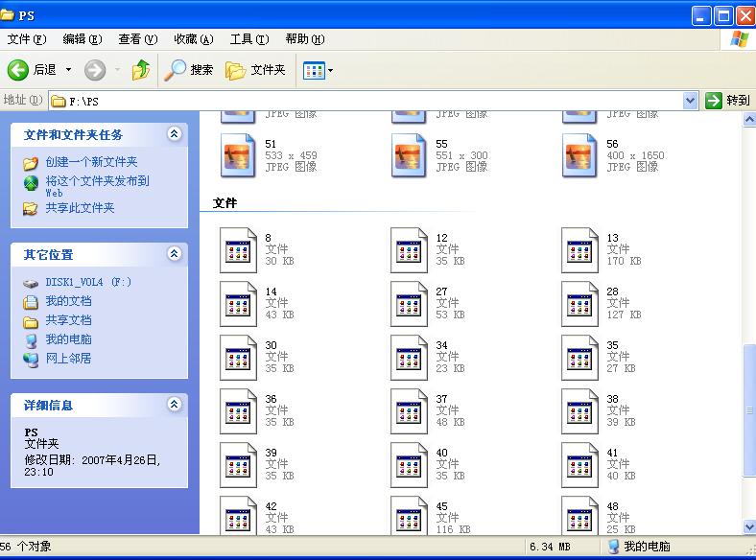Select file 36 icon
The image size is (756, 560).
pyautogui.click(x=238, y=411)
